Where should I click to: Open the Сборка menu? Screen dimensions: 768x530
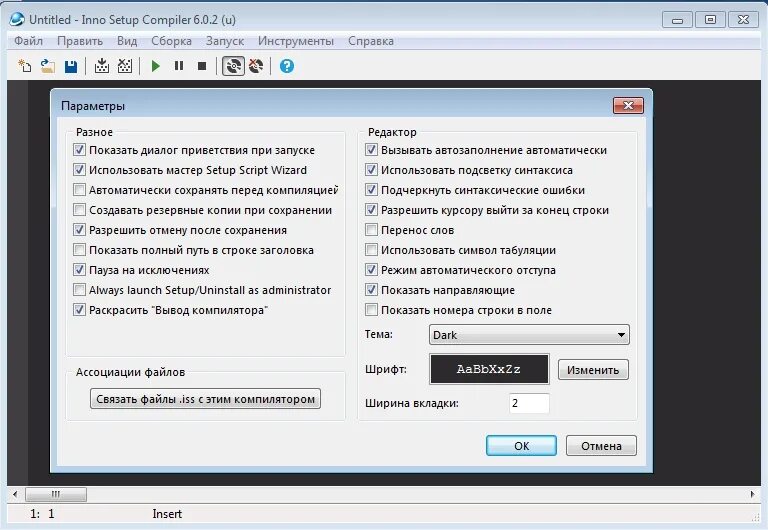pos(171,41)
